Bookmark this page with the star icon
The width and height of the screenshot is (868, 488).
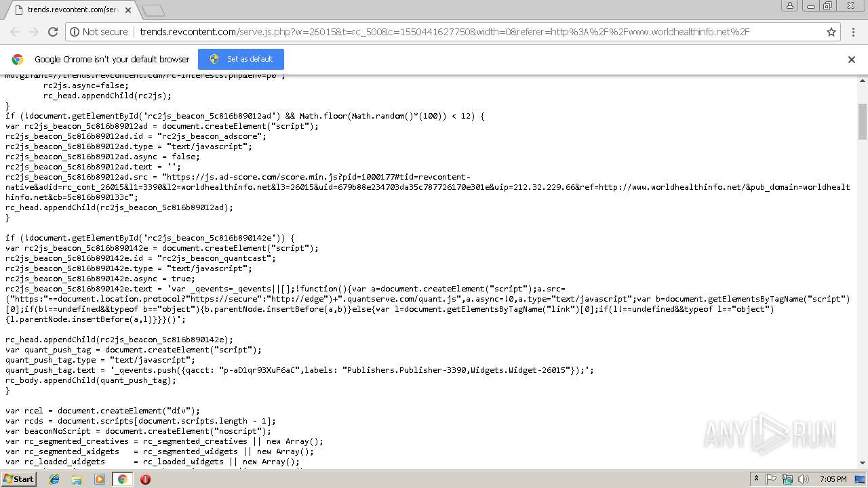coord(831,32)
